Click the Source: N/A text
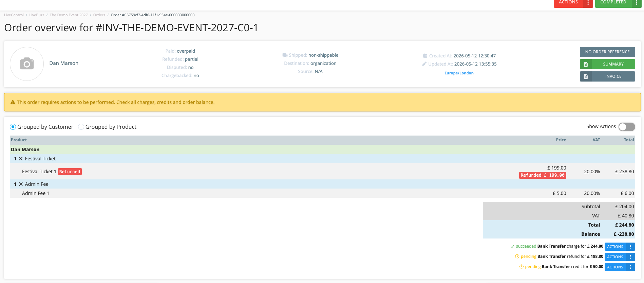 (310, 71)
